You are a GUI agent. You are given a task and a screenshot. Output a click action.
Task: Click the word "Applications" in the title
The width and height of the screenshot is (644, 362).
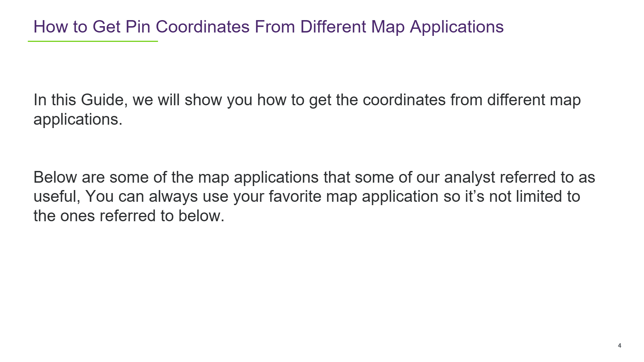click(x=457, y=27)
